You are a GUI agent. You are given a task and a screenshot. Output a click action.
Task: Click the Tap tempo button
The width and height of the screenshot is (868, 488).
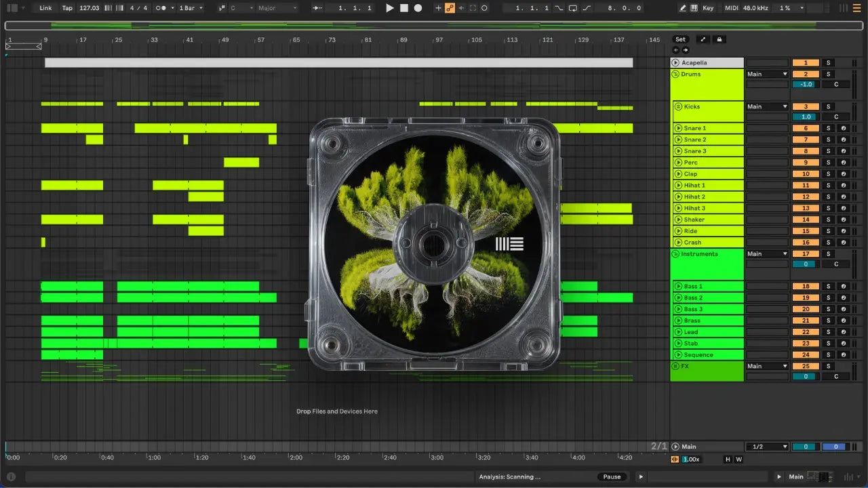point(67,8)
